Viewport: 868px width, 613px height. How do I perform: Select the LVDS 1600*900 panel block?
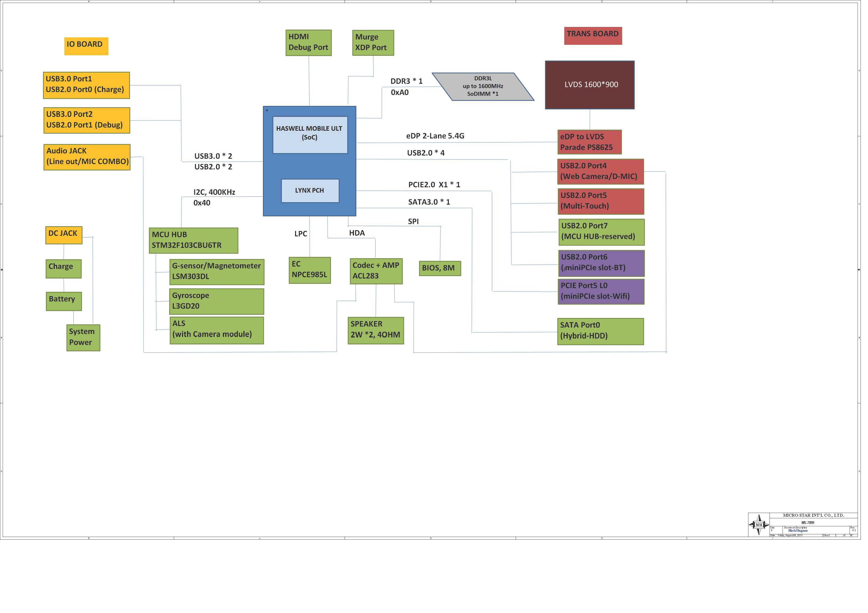point(589,85)
